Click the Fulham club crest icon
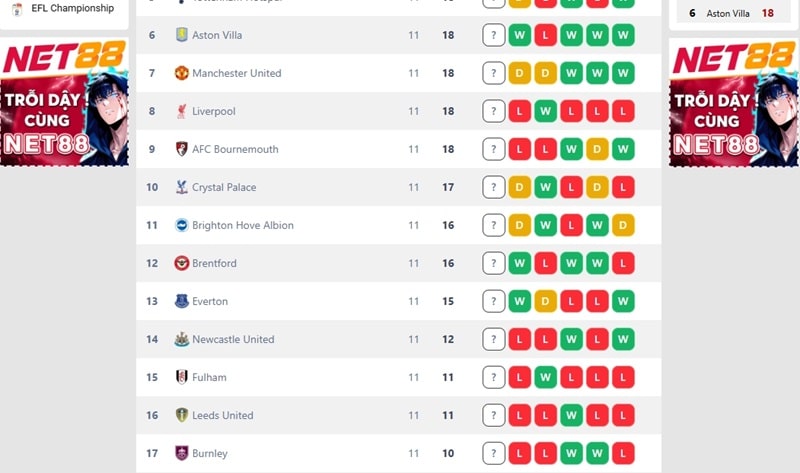 [181, 377]
